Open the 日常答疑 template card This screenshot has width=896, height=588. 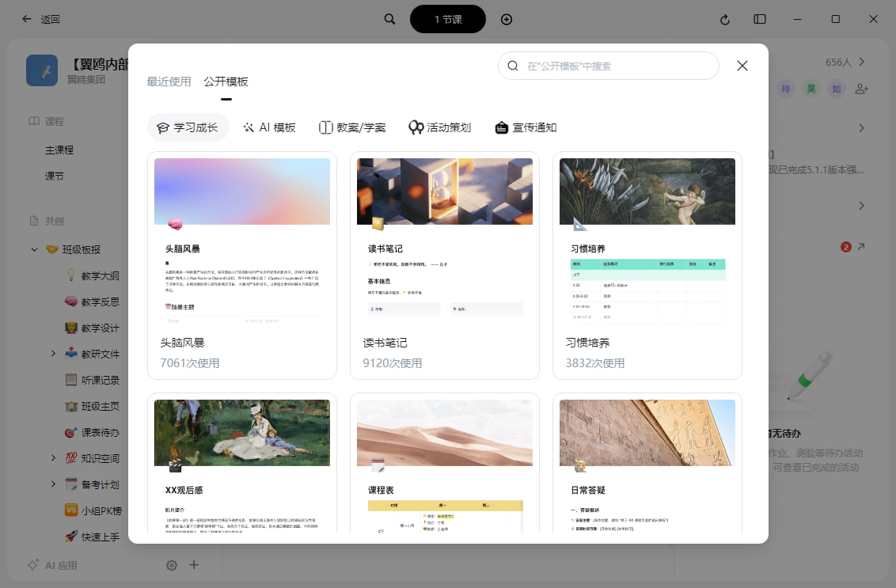coord(647,463)
